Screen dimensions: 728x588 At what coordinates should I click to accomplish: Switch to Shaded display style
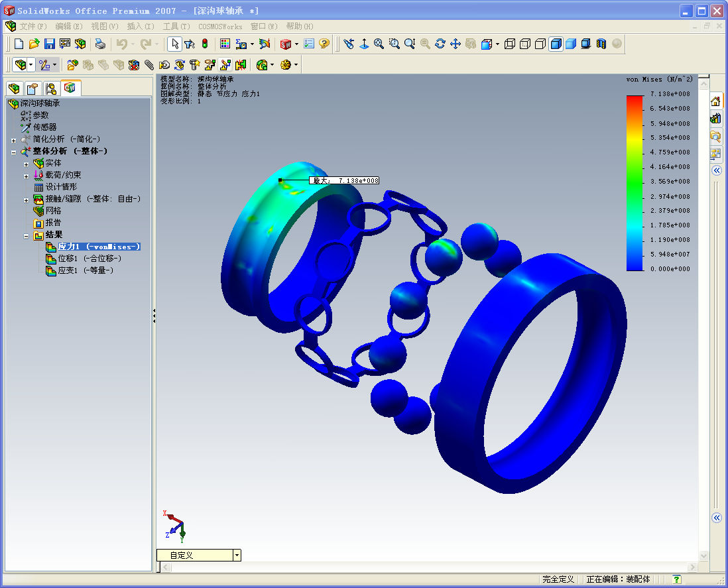pos(571,44)
